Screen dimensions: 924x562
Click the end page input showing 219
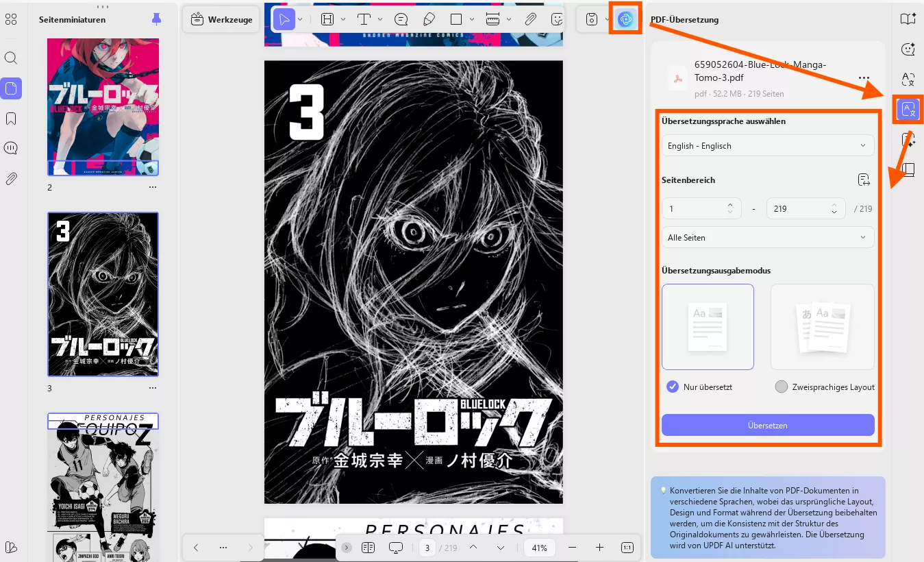pyautogui.click(x=806, y=208)
